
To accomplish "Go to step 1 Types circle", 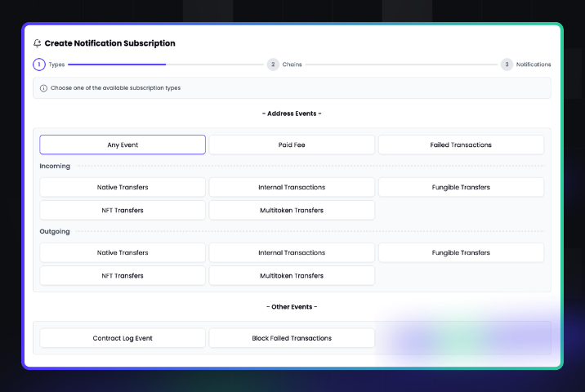I will (x=39, y=65).
